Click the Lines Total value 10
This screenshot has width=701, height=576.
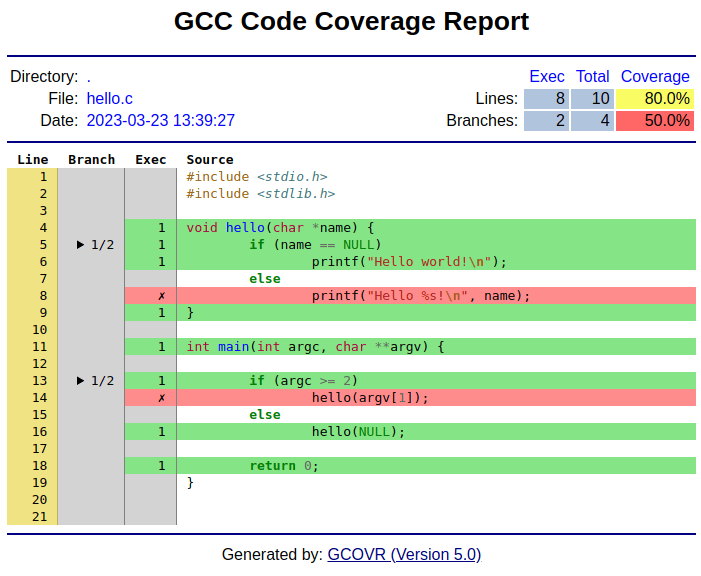pyautogui.click(x=592, y=98)
